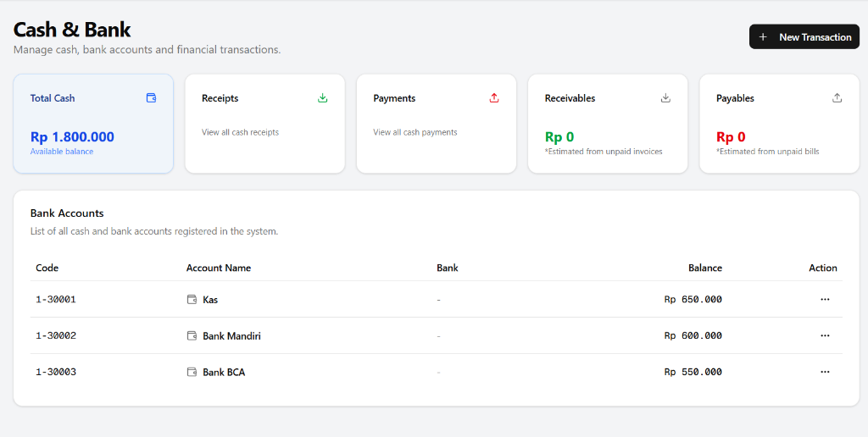Click the Receivables card title
The image size is (868, 437).
click(570, 98)
